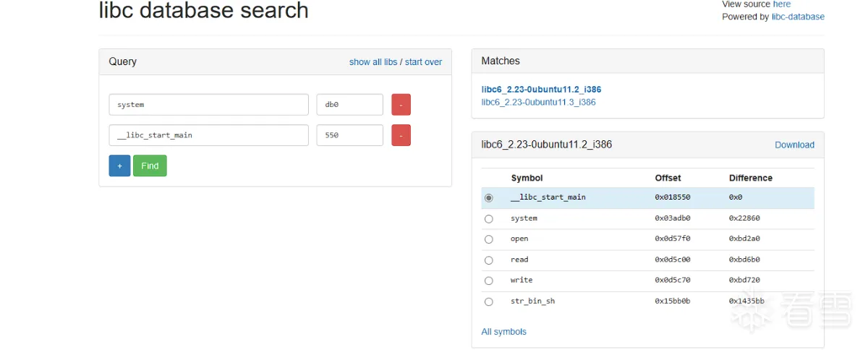Remove the __libc_start_main query row

click(x=401, y=135)
